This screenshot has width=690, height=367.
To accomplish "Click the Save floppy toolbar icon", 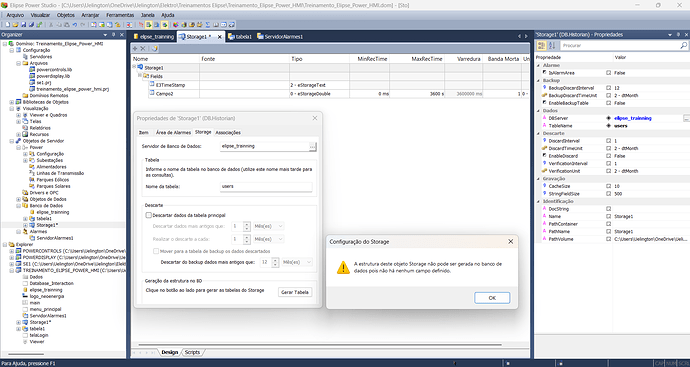I will (23, 25).
